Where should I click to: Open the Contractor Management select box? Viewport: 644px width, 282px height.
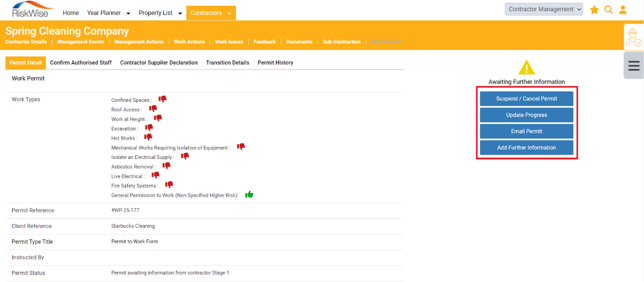543,9
